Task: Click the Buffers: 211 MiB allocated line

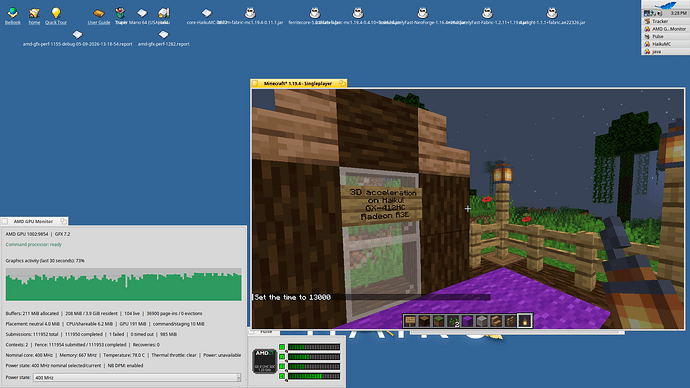Action: [104, 314]
